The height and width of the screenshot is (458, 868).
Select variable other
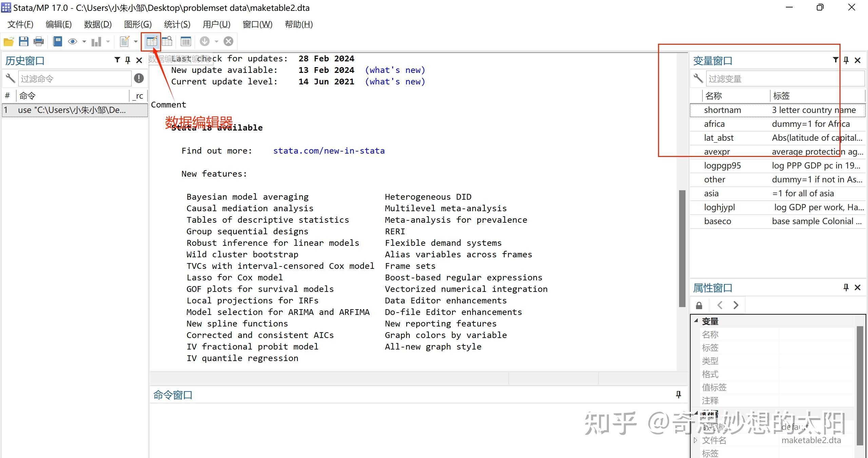778,180
